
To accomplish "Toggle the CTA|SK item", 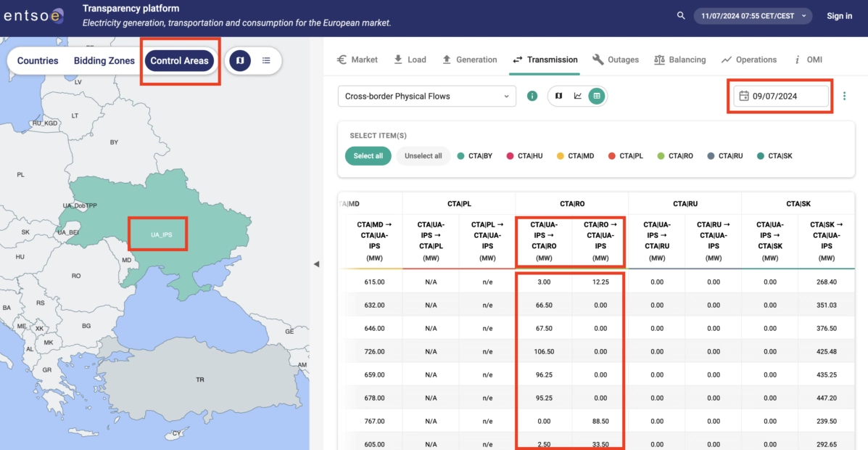I will click(x=775, y=156).
